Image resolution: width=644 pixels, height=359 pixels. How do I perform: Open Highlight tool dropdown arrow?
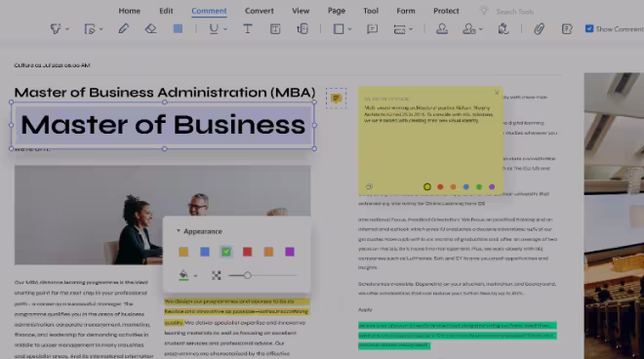tap(67, 29)
